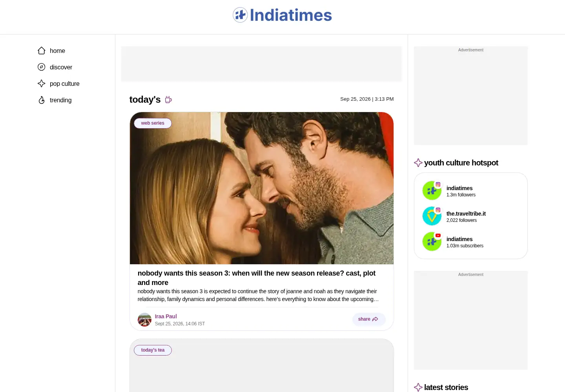Click the article summary text about joanne and noah
The image size is (565, 392).
pos(258,295)
